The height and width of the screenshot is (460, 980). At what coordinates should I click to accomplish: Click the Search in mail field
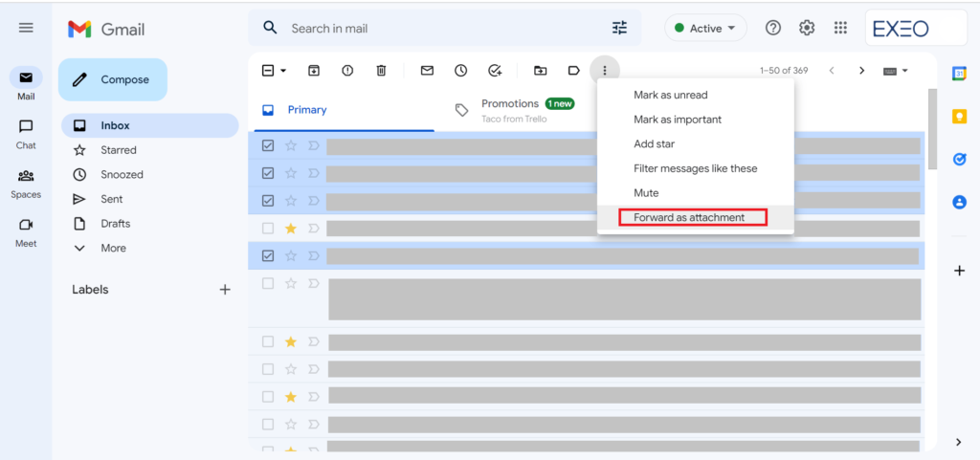(x=444, y=28)
